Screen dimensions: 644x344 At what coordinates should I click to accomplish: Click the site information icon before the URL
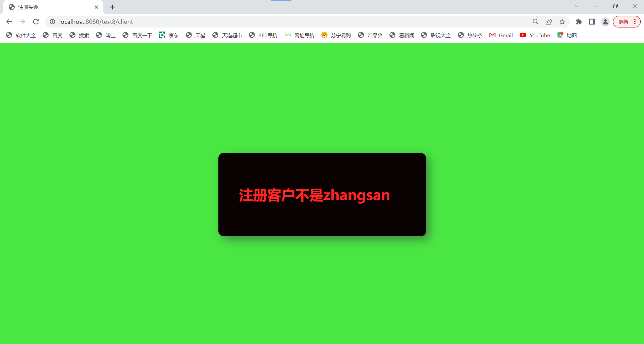(52, 21)
